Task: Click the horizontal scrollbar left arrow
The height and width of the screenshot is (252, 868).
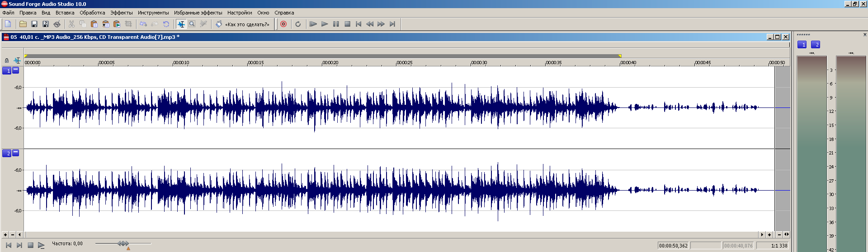Action: tap(19, 234)
